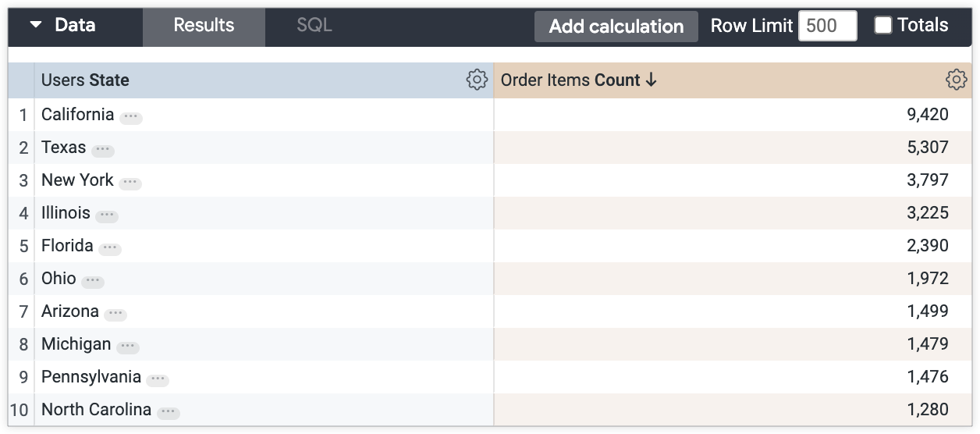Enable the Totals checkbox
Screen dimensions: 980x434
point(882,25)
